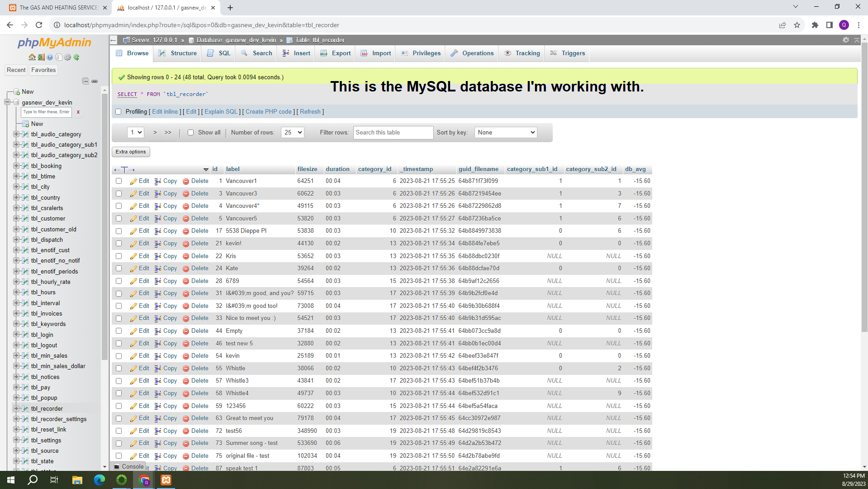Viewport: 868px width, 489px height.
Task: Collapse all navigation tree items icon
Action: coord(85,81)
